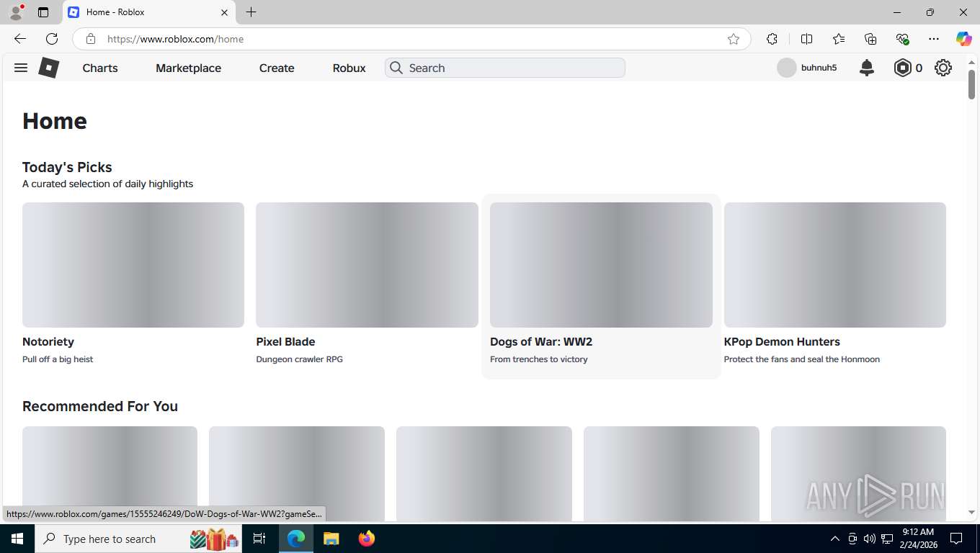Open Edge collections icon
Screen dimensions: 980x553
tap(870, 39)
